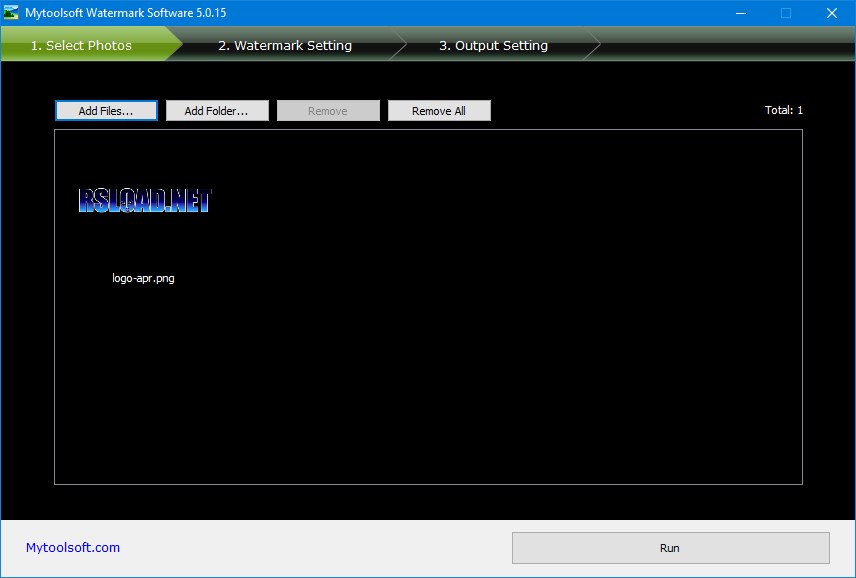Open the Mytoolsoft.com website link
The width and height of the screenshot is (856, 578).
coord(71,547)
